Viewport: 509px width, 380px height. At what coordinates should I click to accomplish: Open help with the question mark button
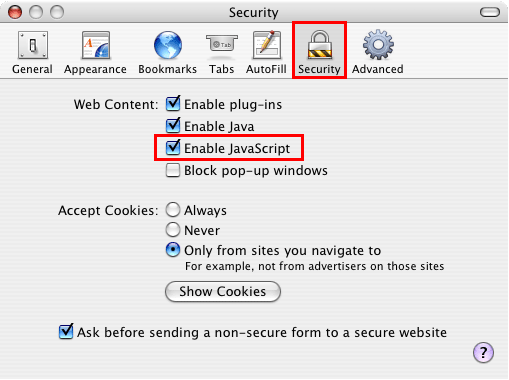click(483, 352)
